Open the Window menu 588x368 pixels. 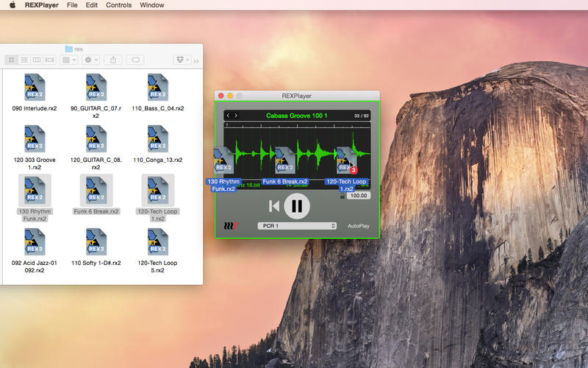(152, 5)
